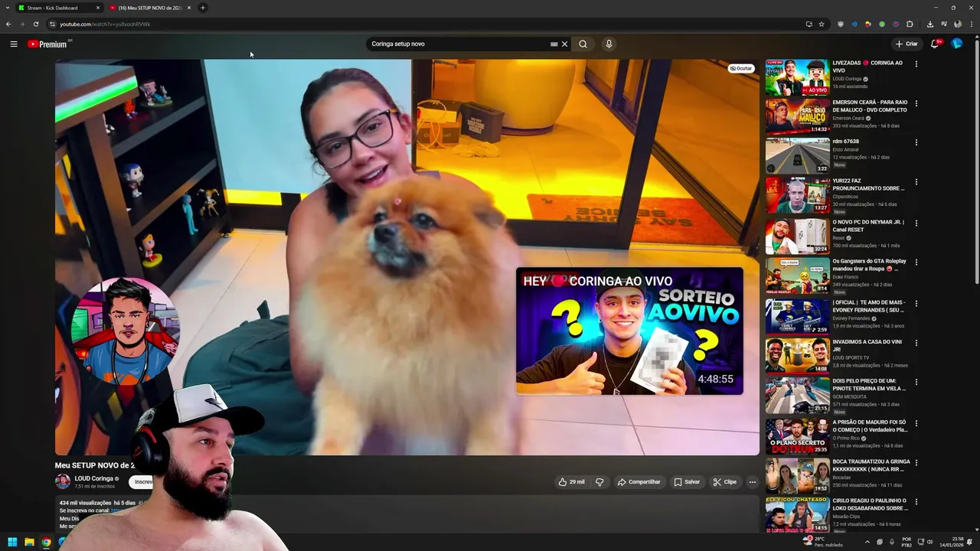Open the blue sound-wave extension

tap(854, 24)
